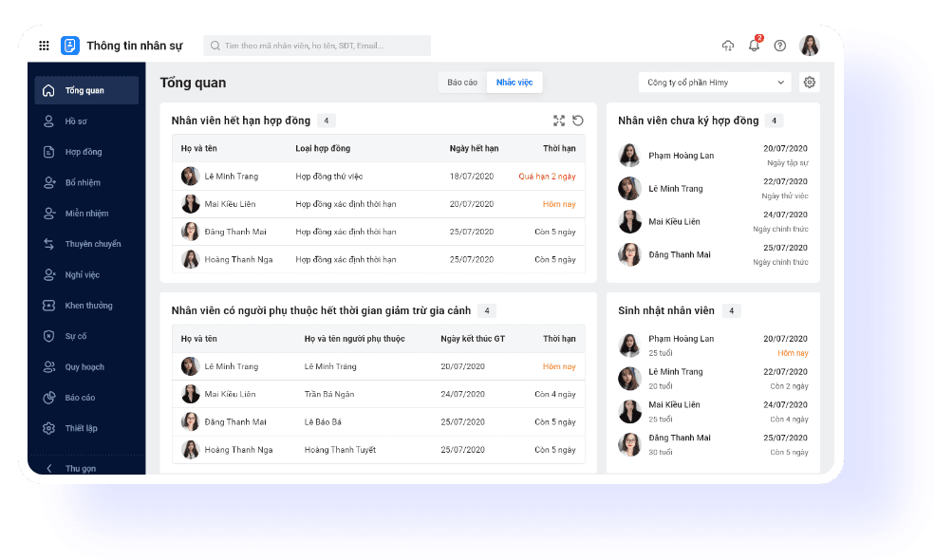
Task: Click the cloud upload icon
Action: [728, 46]
